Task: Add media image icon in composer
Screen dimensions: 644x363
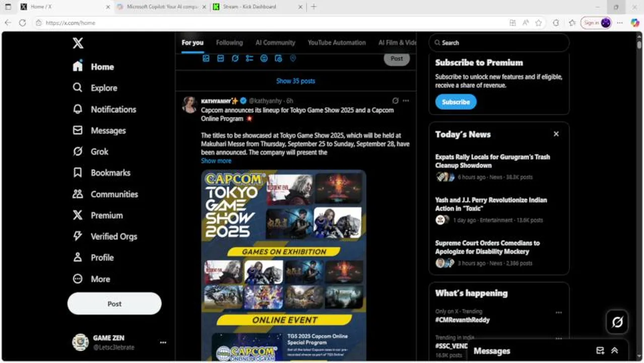Action: [206, 58]
